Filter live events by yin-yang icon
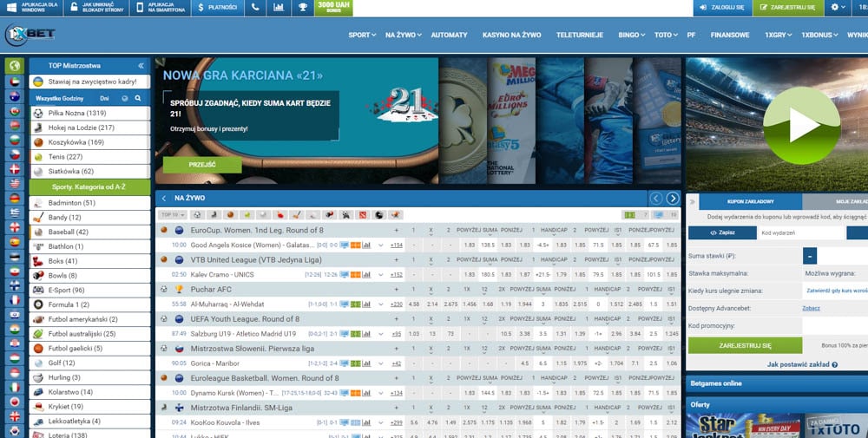The image size is (868, 438). [x=379, y=214]
